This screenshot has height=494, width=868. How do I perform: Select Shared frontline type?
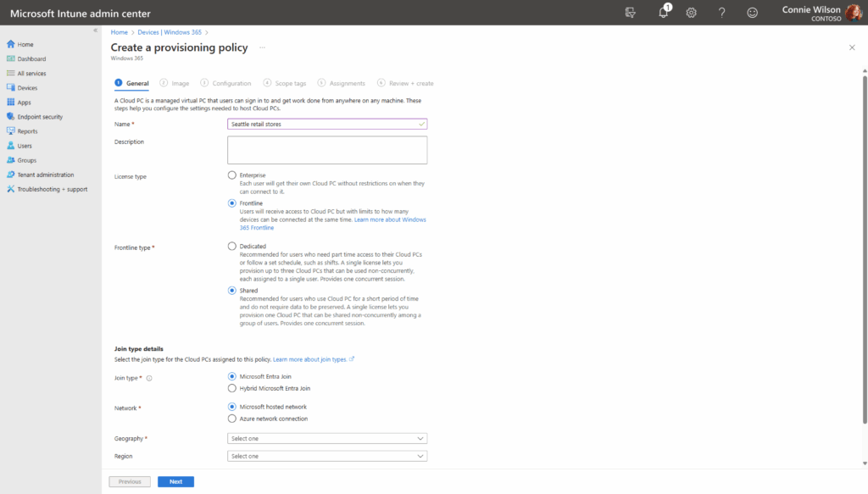point(232,291)
